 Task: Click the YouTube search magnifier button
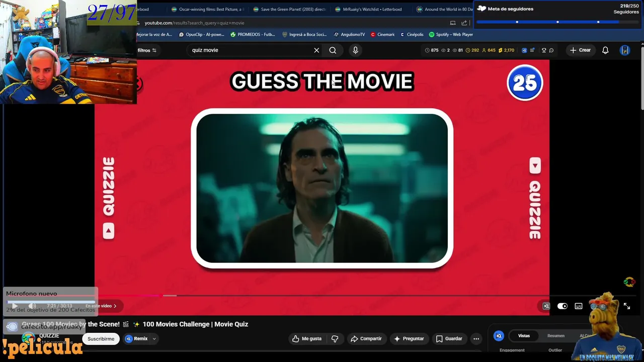[333, 50]
